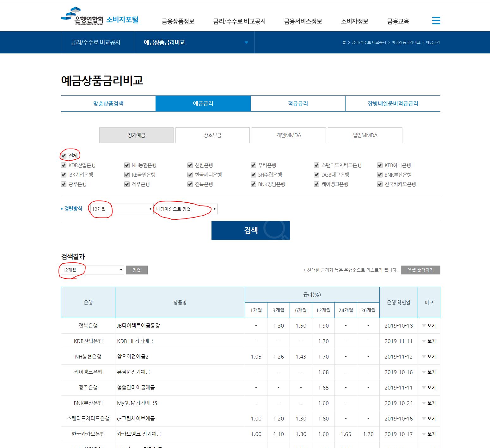Uncheck the 케이뱅크은행 checkbox

316,184
